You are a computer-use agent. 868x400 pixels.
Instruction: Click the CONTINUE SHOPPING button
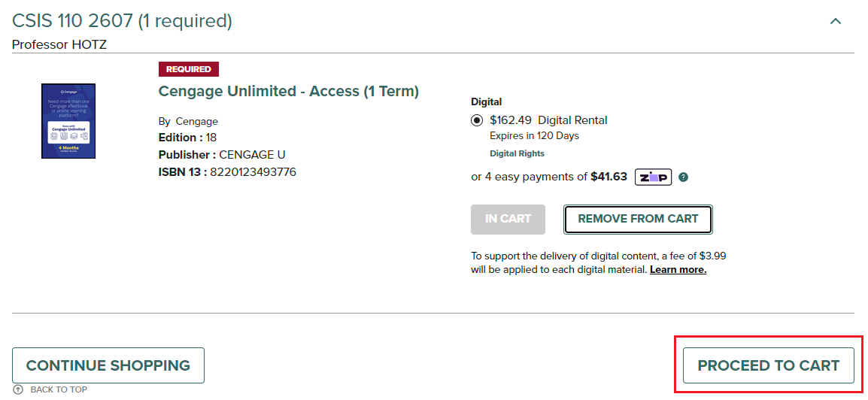click(108, 366)
